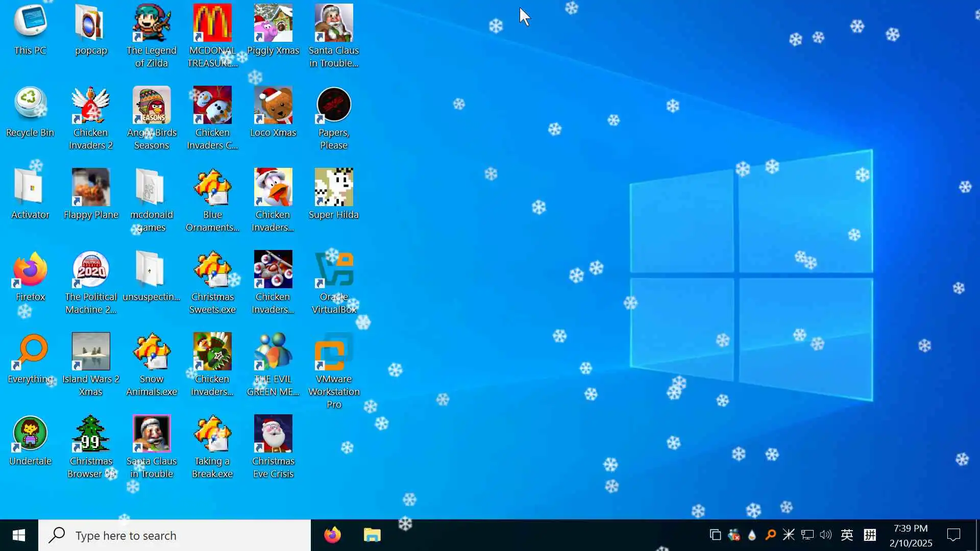Click the taskbar clock showing 7:39 PM
Viewport: 980px width, 551px height.
(x=911, y=535)
